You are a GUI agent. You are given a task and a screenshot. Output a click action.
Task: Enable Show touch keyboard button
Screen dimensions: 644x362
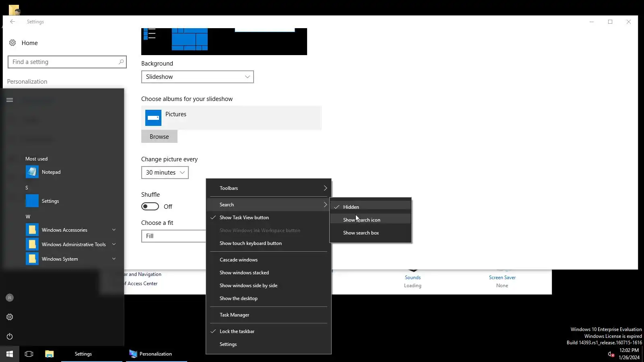tap(268, 243)
